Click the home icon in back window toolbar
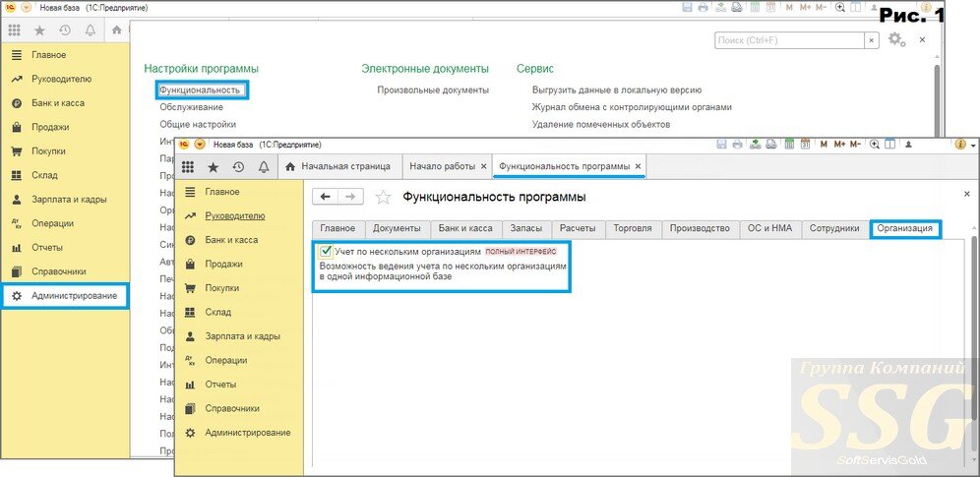Viewport: 980px width, 477px height. tap(117, 30)
